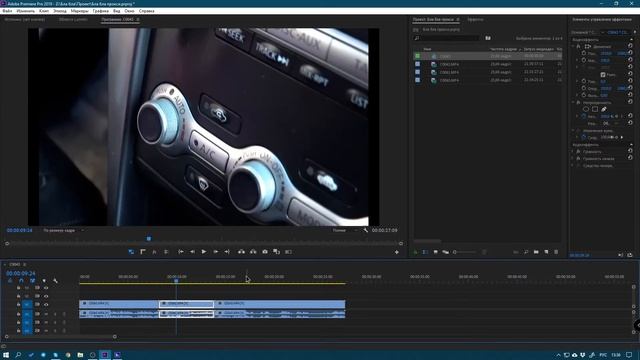Open the Файл menu
Viewport: 640px width, 360px height.
[x=7, y=11]
